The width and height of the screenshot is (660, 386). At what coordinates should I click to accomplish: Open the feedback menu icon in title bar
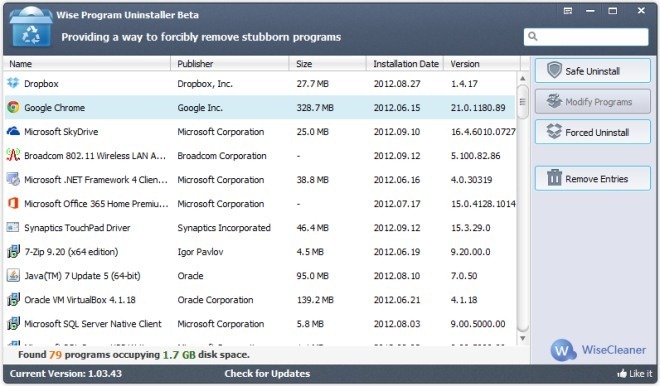[568, 11]
